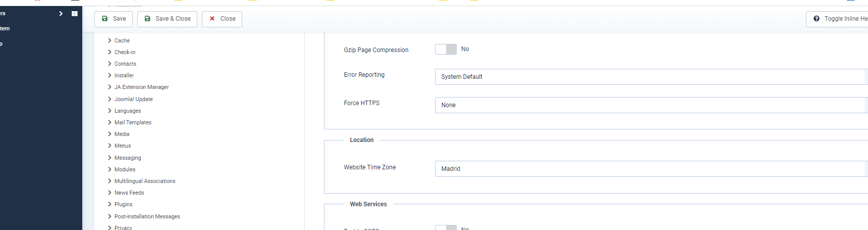Viewport: 868px width, 230px height.
Task: Expand the Users submenu arrow in sidebar
Action: tap(61, 14)
